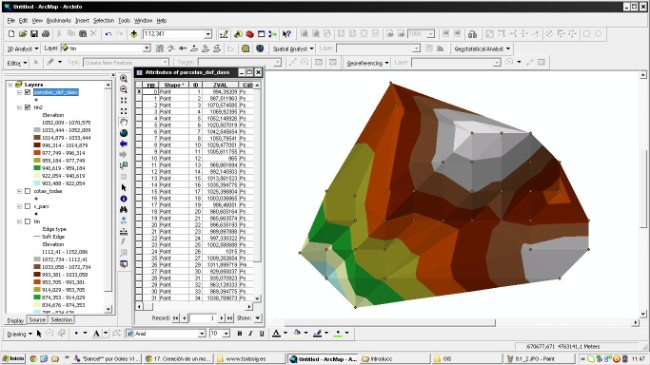Image resolution: width=650 pixels, height=365 pixels.
Task: Open the Spatial Analyst dropdown
Action: [x=293, y=49]
